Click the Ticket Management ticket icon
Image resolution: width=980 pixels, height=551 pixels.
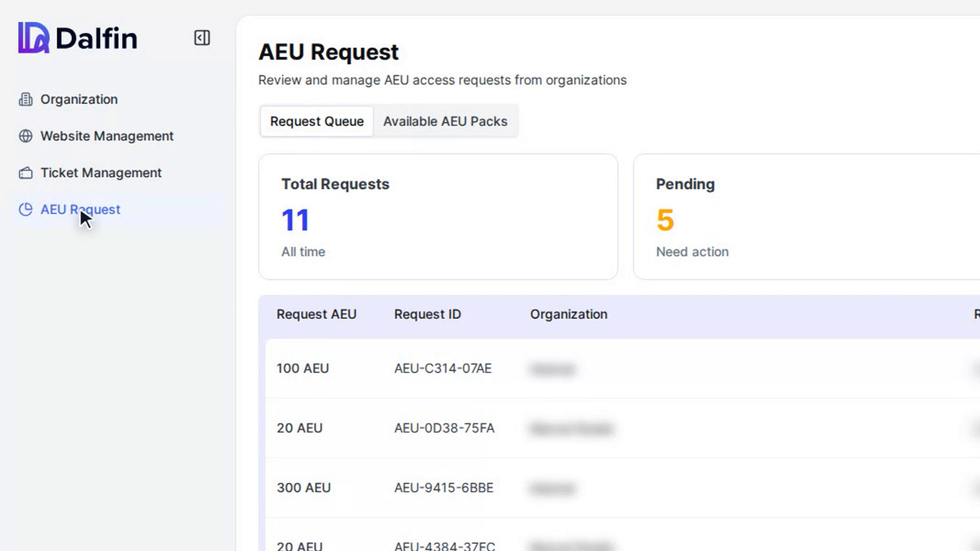click(x=26, y=173)
